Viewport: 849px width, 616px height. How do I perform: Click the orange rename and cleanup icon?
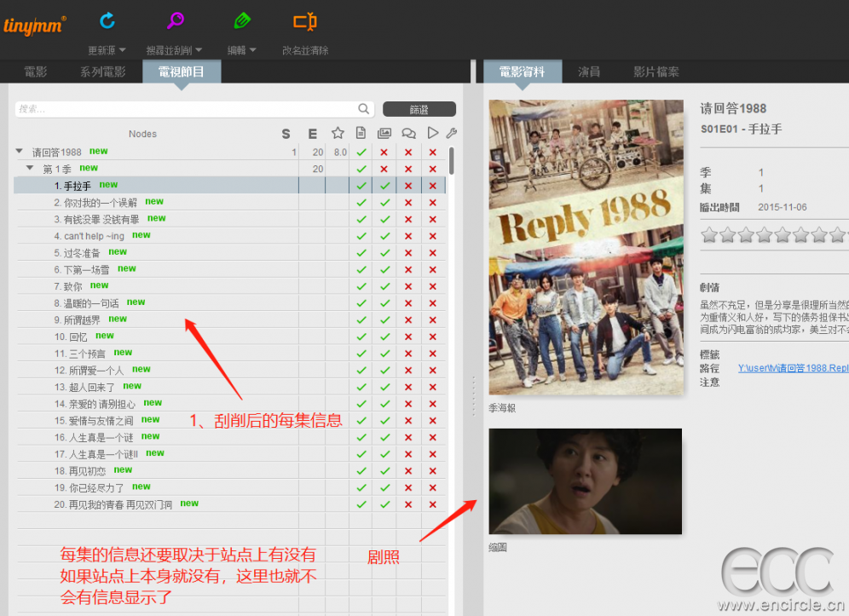tap(305, 21)
